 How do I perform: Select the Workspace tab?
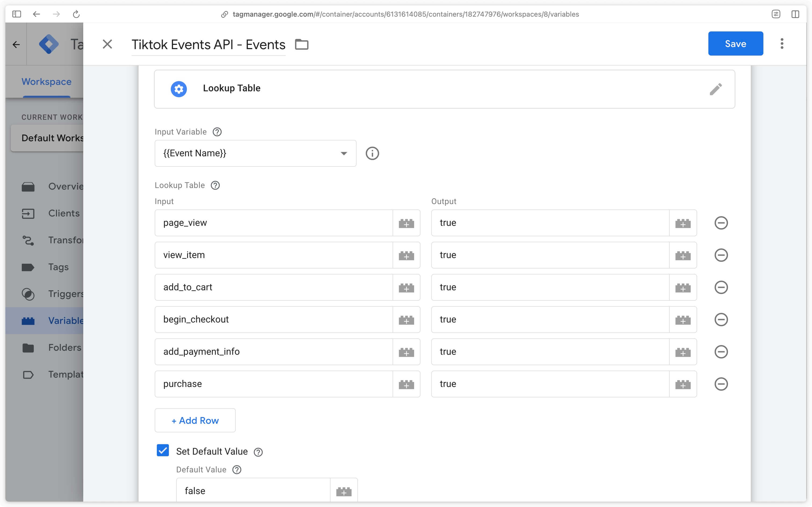coord(47,81)
